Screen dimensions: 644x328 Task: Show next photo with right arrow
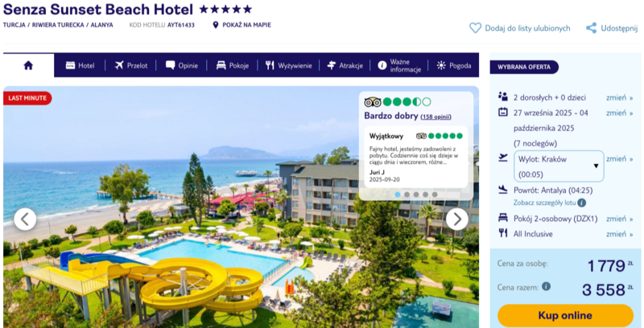pyautogui.click(x=456, y=219)
